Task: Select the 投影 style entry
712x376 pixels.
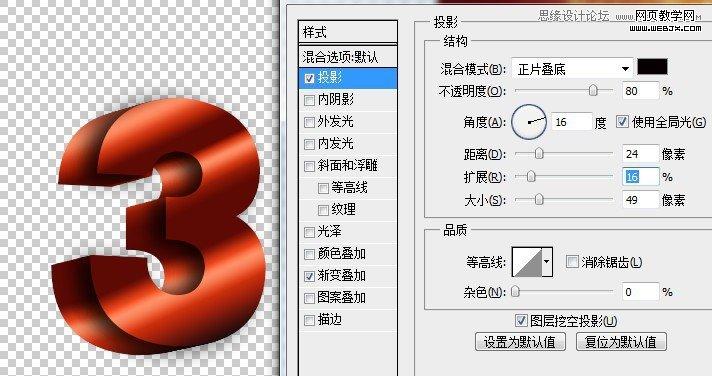Action: pos(348,78)
